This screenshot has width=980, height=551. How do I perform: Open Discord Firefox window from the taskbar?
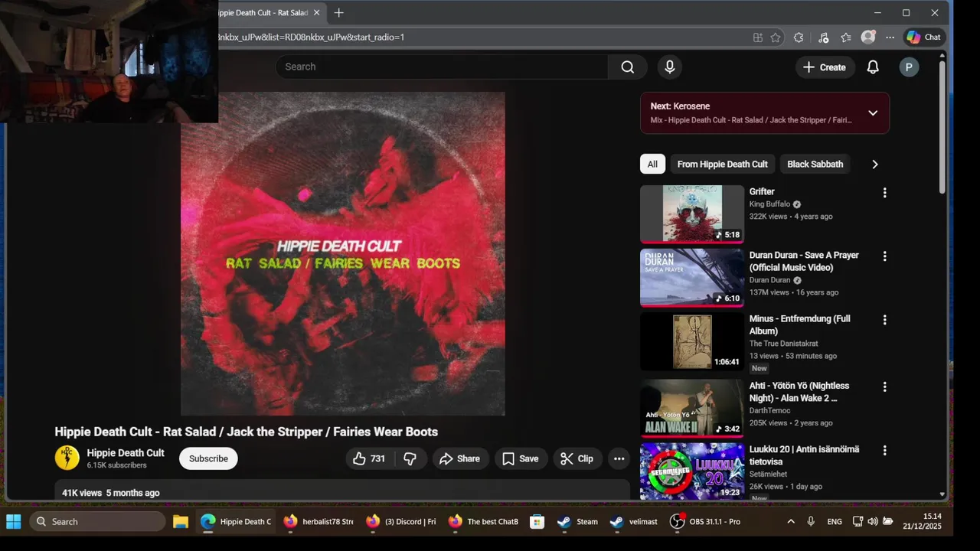[400, 522]
